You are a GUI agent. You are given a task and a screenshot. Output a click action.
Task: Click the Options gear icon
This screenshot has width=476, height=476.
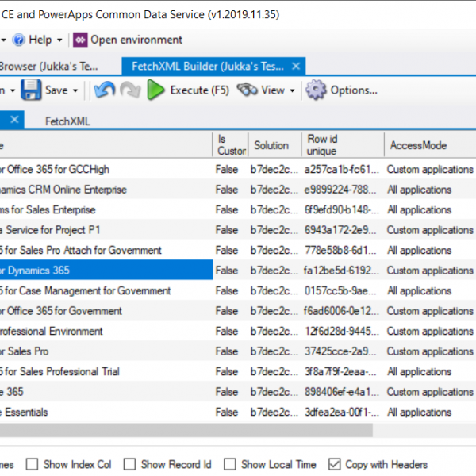316,90
